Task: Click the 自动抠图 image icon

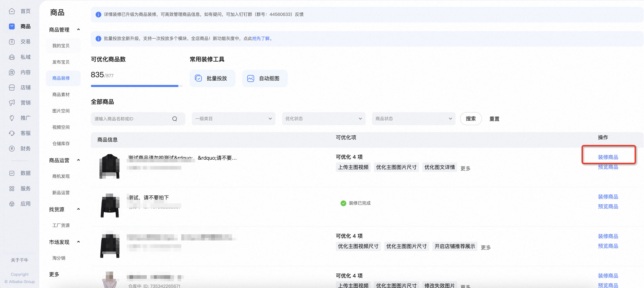Action: pos(250,78)
